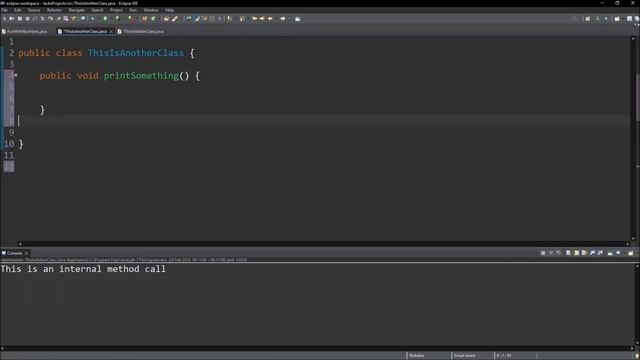Image resolution: width=640 pixels, height=360 pixels.
Task: Open the Run menu
Action: [133, 10]
